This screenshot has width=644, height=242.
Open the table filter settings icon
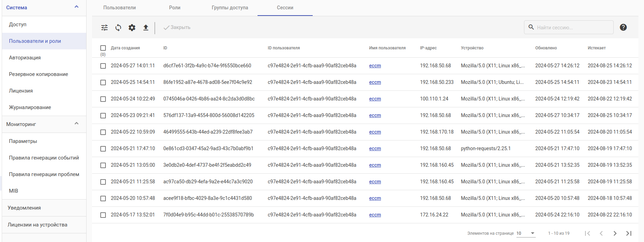coord(104,28)
